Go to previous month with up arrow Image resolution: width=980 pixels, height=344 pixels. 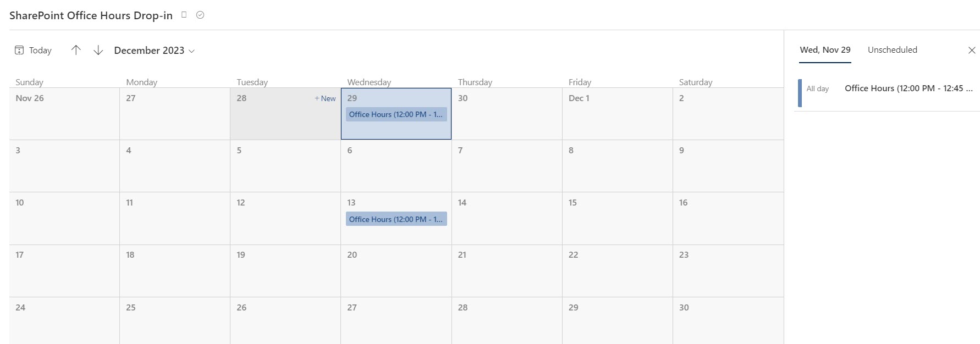tap(76, 51)
